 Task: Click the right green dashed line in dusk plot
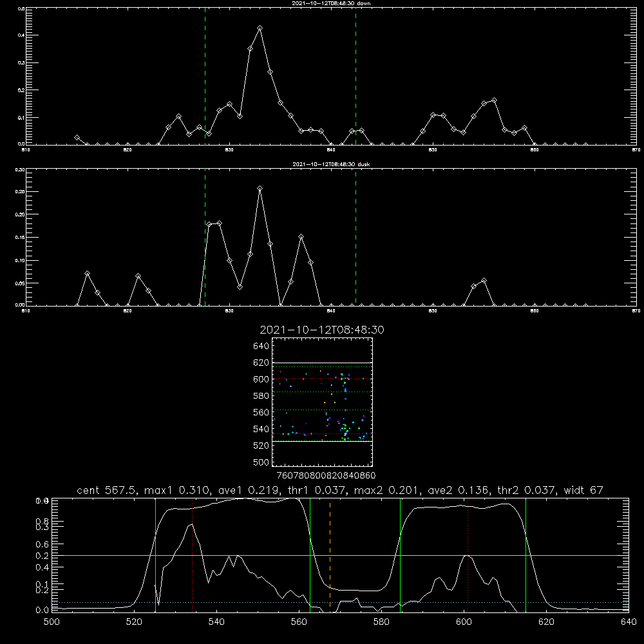tap(355, 237)
